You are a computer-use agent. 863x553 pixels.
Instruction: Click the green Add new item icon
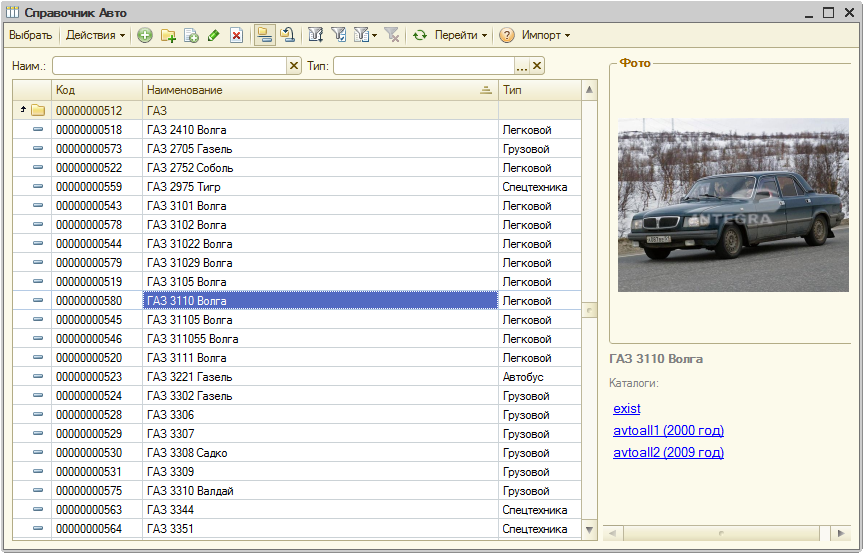(x=145, y=35)
